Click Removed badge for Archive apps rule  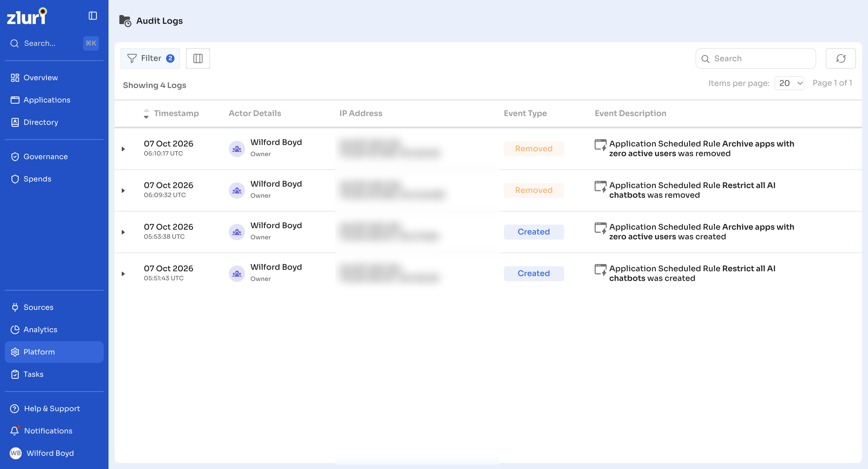coord(533,149)
